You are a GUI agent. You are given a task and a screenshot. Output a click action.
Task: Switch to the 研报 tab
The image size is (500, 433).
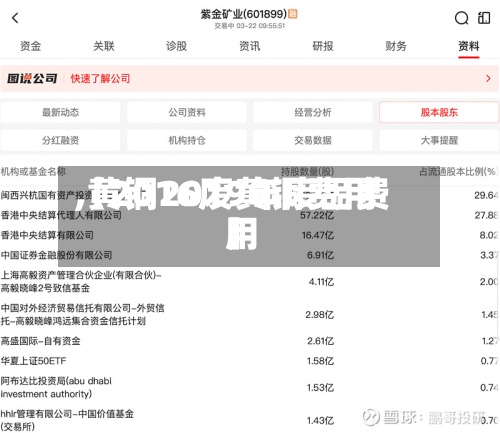tap(323, 46)
